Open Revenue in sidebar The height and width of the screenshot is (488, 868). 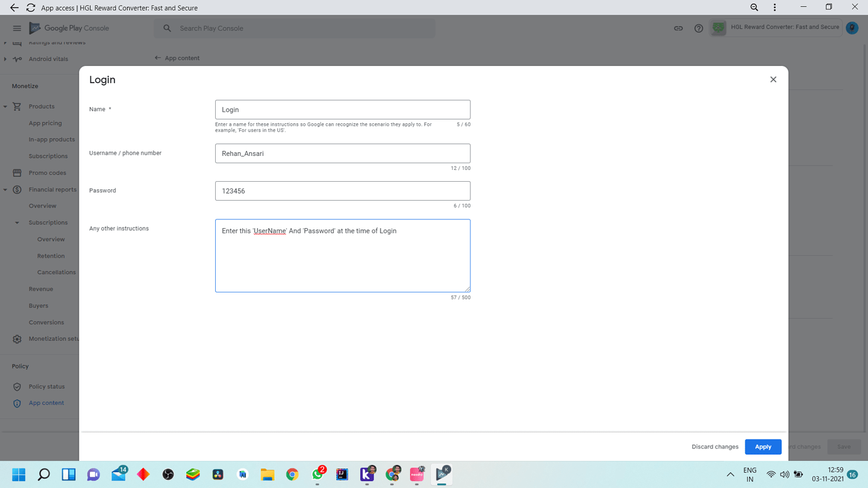41,289
